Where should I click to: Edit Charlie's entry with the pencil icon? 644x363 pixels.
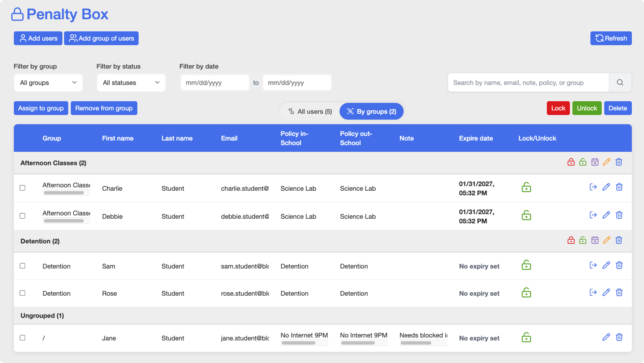tap(606, 187)
